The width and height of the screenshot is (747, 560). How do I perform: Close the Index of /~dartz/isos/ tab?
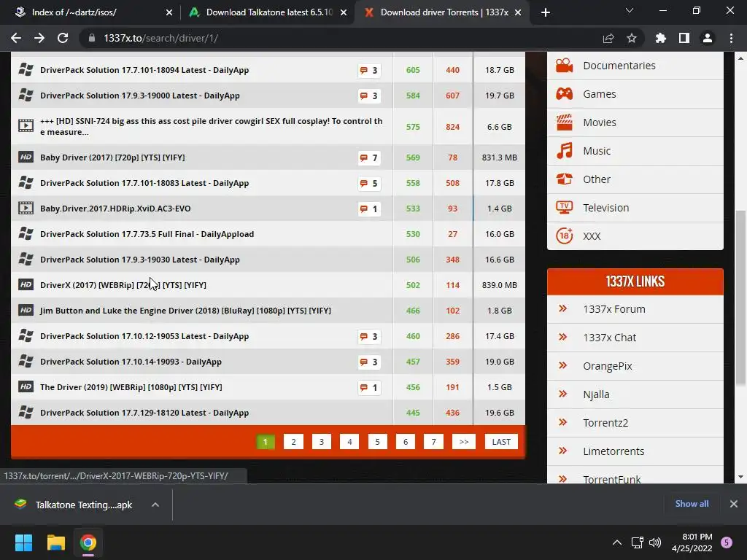169,12
